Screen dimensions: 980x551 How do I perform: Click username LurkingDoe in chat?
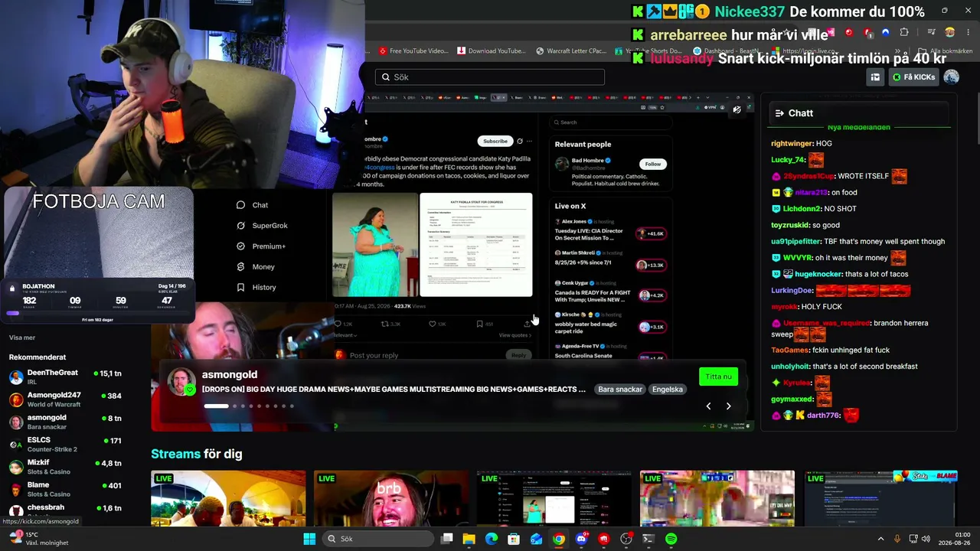pos(792,290)
